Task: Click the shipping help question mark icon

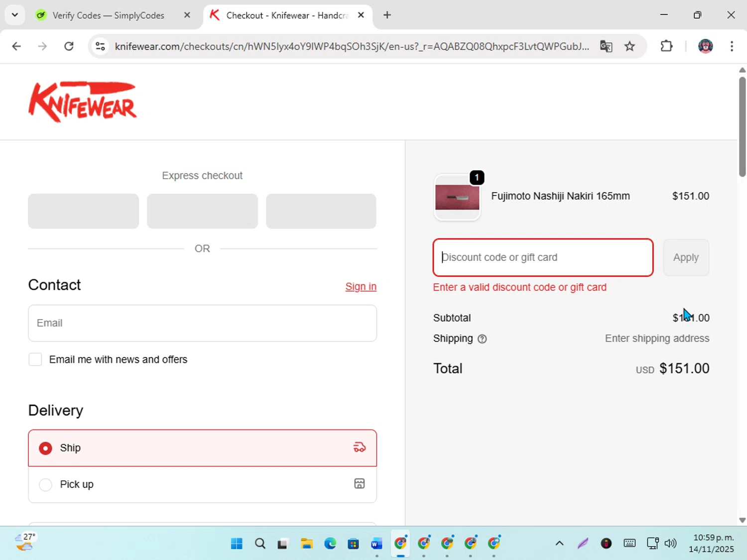Action: coord(482,339)
